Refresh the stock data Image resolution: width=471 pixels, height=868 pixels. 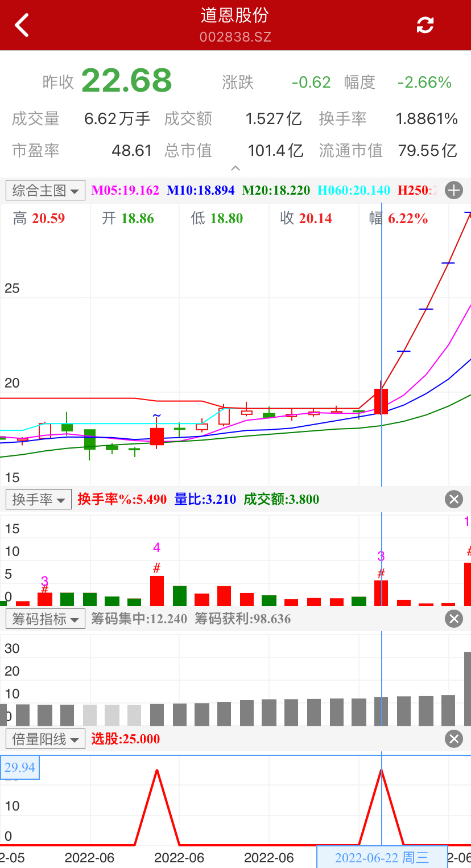tap(425, 25)
